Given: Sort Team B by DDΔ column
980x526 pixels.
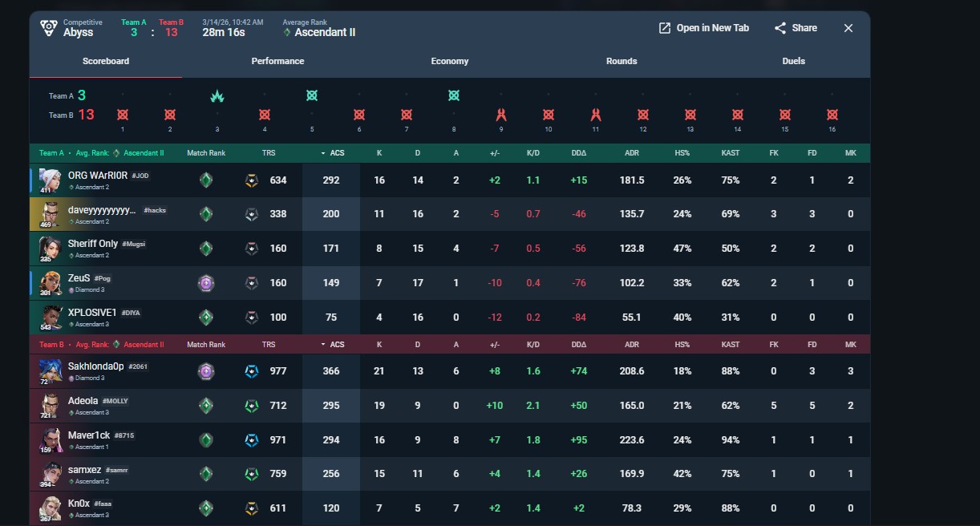Looking at the screenshot, I should 579,345.
